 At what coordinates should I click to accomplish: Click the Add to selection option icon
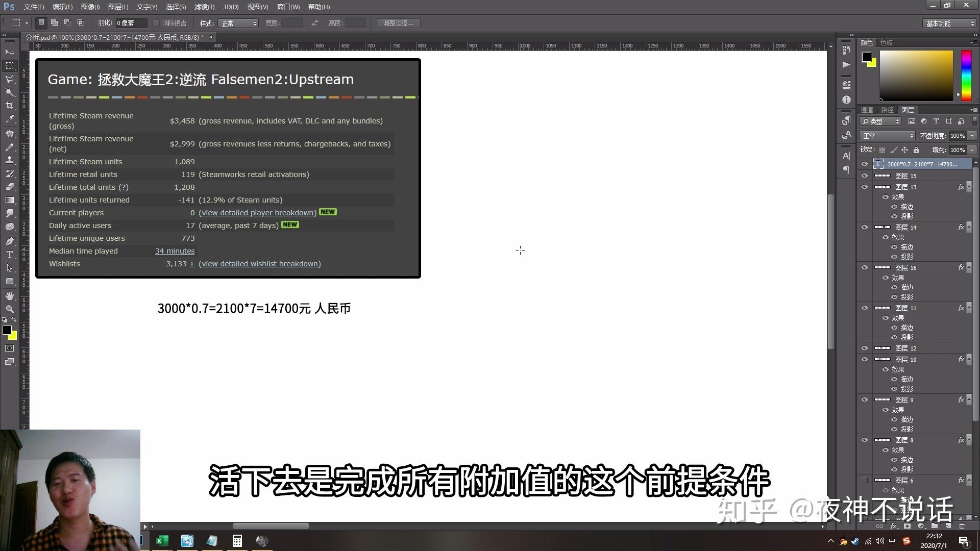[54, 23]
